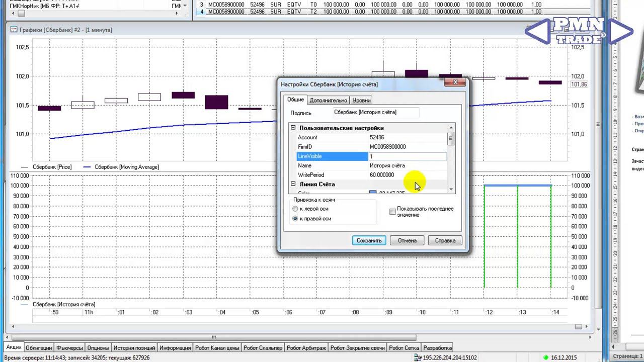Select table row 3 header cell

(201, 5)
